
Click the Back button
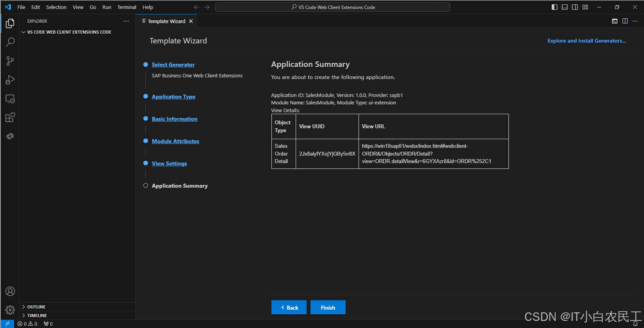pos(289,308)
